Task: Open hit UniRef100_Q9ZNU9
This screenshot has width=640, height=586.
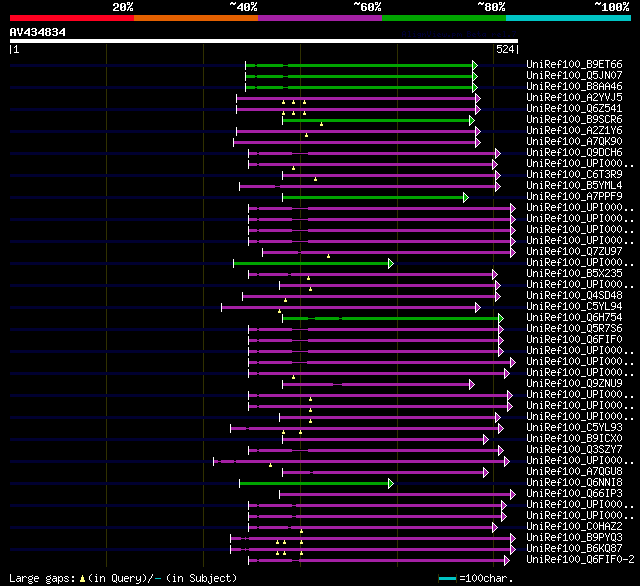Action: [574, 383]
